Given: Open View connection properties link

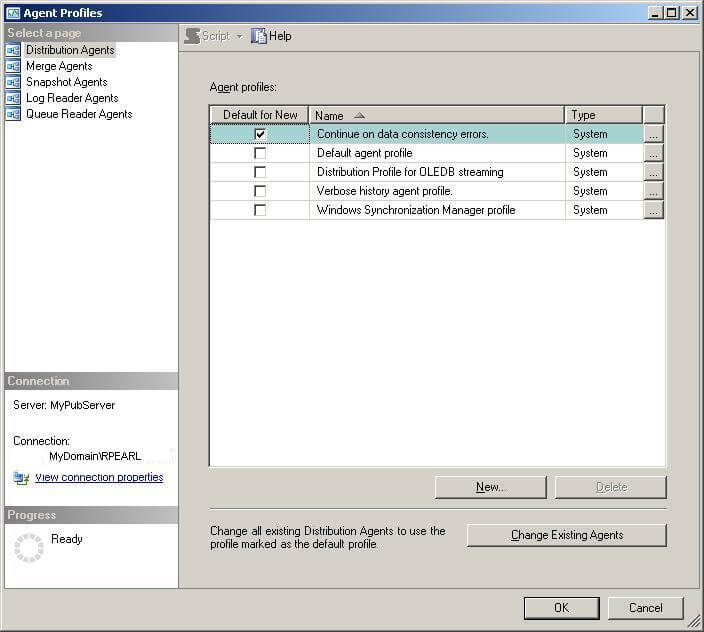Looking at the screenshot, I should coord(99,478).
